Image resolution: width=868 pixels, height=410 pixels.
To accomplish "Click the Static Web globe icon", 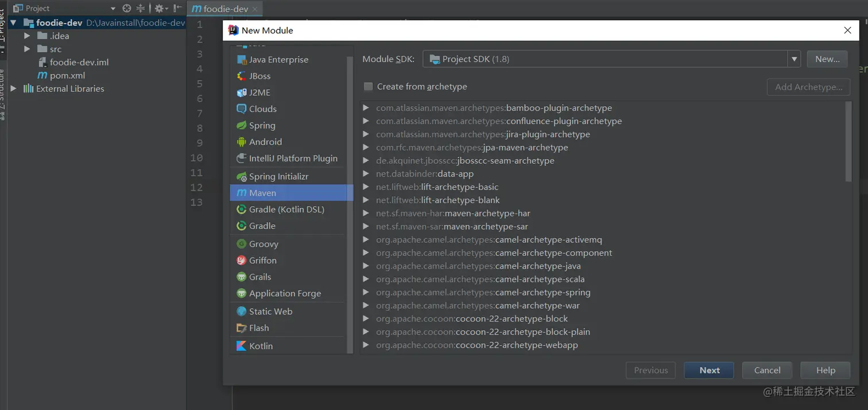I will coord(241,311).
